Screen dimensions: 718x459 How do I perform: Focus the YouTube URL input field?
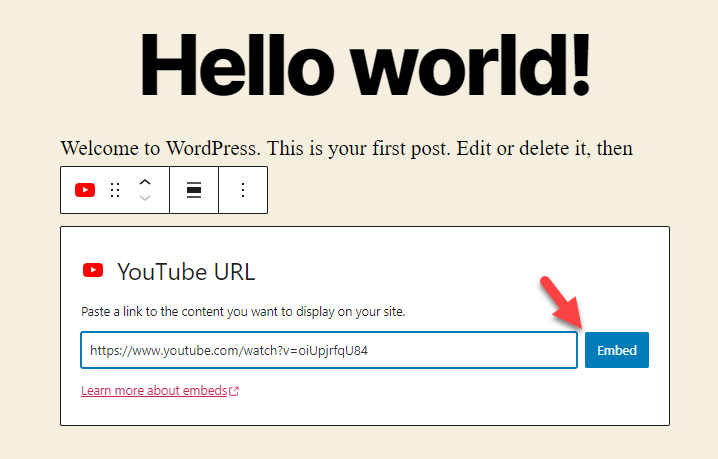[329, 350]
